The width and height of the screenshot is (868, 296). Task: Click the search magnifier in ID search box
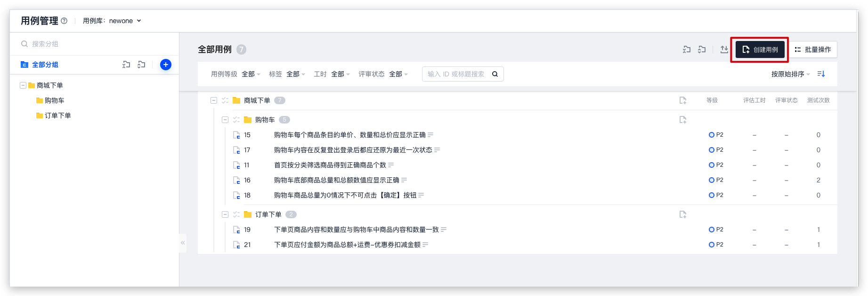(x=495, y=74)
